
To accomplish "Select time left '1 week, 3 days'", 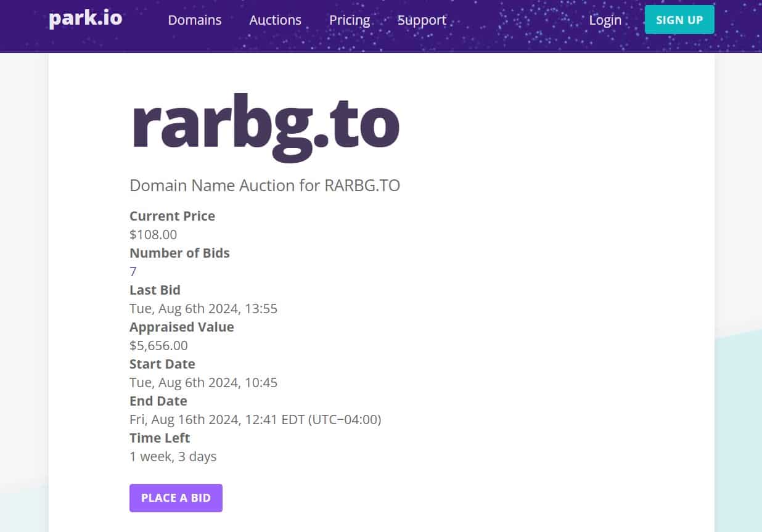I will point(173,457).
